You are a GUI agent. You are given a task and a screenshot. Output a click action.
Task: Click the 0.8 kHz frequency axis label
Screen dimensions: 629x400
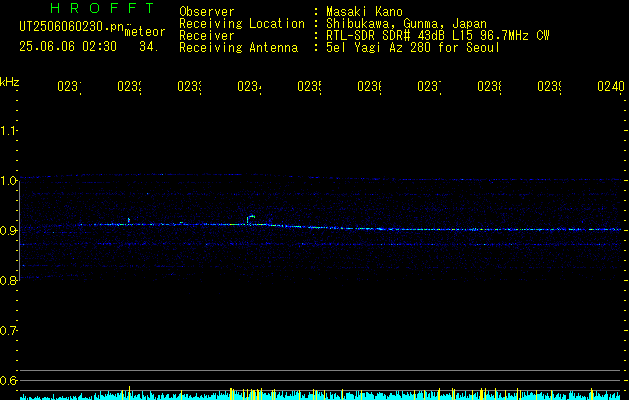tap(8, 280)
